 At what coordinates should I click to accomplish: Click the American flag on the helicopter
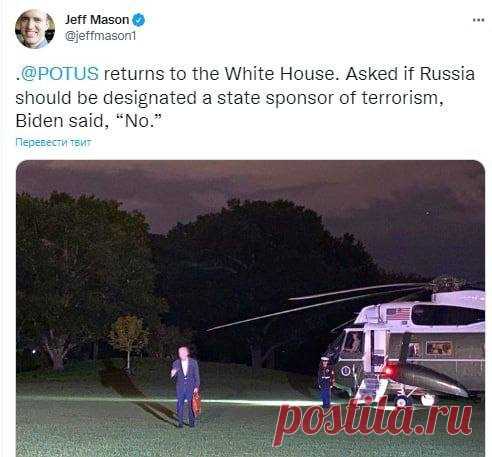(x=398, y=314)
